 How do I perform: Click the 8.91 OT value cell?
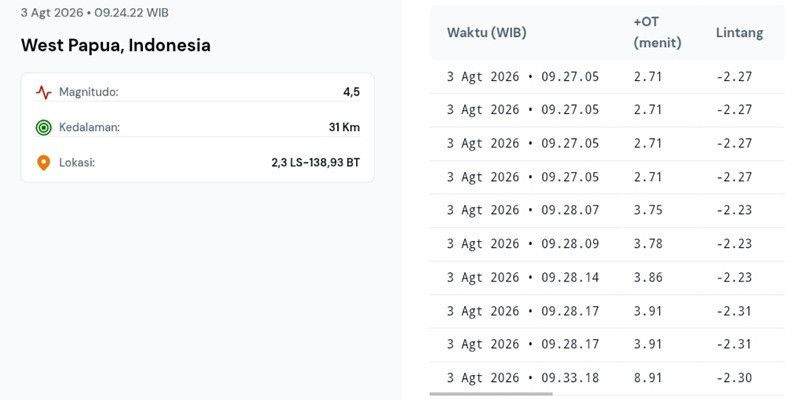[x=648, y=378]
